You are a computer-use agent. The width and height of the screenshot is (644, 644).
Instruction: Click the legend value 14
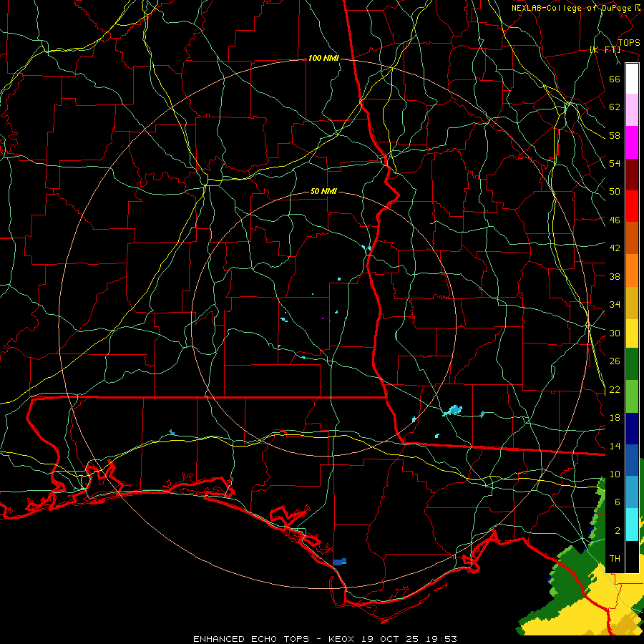[x=615, y=446]
